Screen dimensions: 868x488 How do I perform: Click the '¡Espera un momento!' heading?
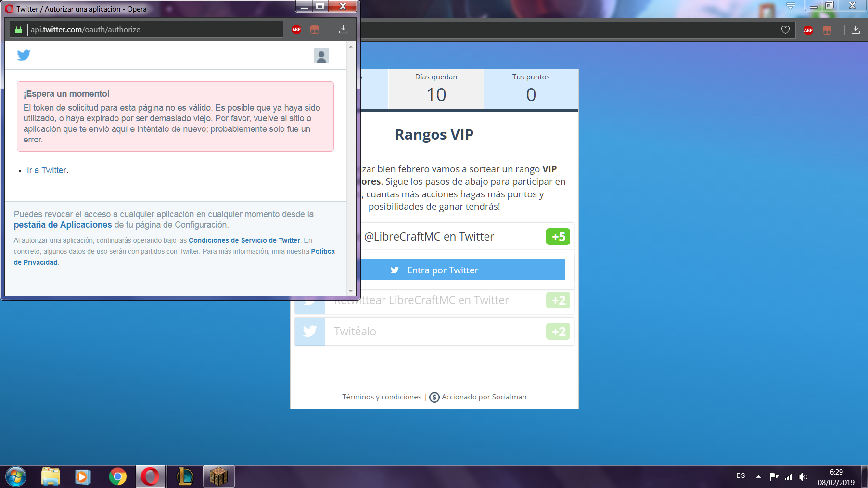pyautogui.click(x=67, y=94)
